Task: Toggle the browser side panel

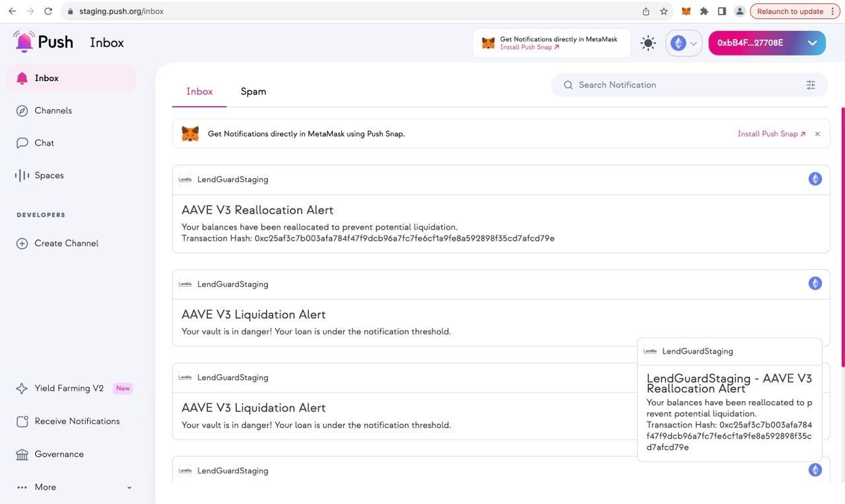Action: 722,11
